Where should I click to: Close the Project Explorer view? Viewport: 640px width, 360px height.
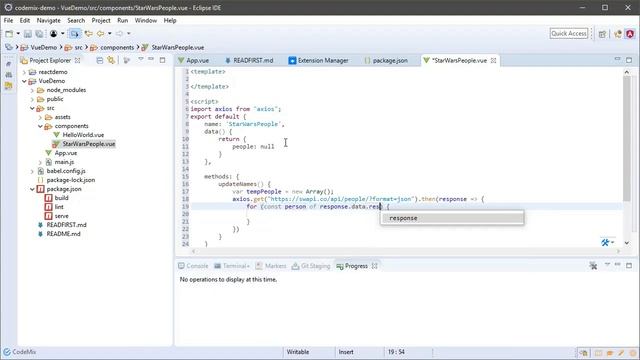pyautogui.click(x=77, y=60)
